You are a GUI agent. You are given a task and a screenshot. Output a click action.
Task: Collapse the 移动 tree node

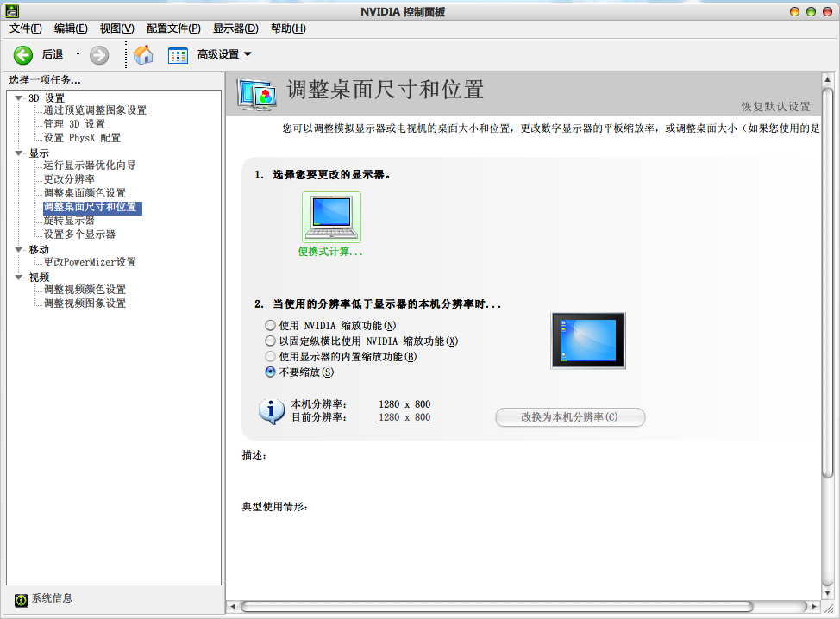point(19,249)
